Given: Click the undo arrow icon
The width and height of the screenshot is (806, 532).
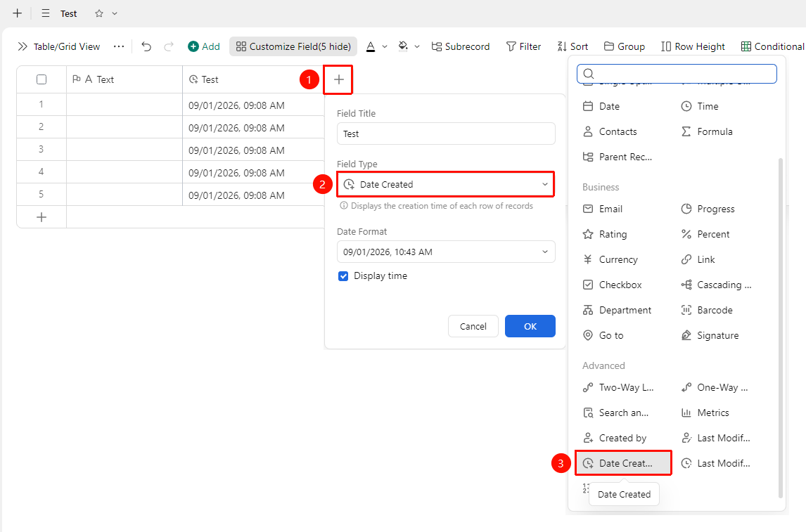Looking at the screenshot, I should [146, 46].
